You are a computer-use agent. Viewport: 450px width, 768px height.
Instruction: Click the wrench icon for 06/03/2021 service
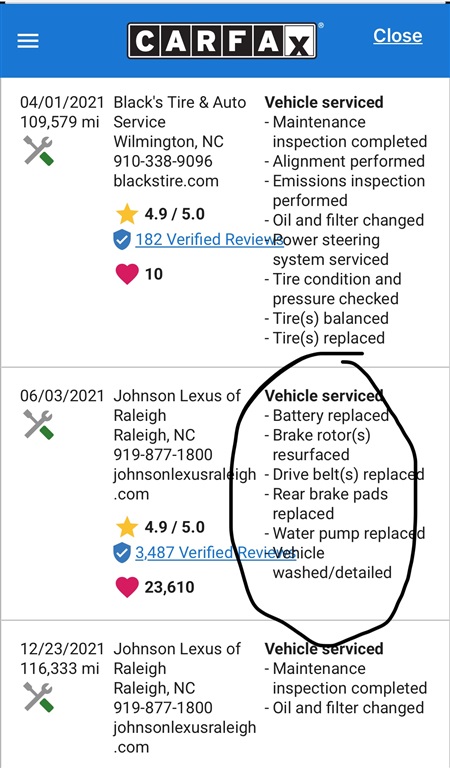38,424
